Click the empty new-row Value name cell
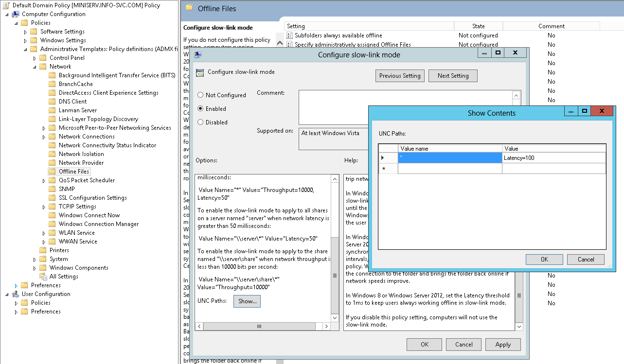 450,168
